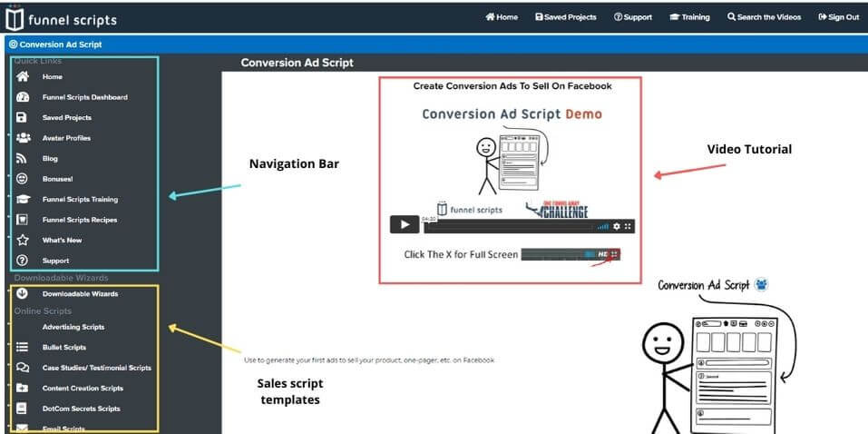Enter full screen on the video player
The width and height of the screenshot is (868, 434).
point(628,226)
